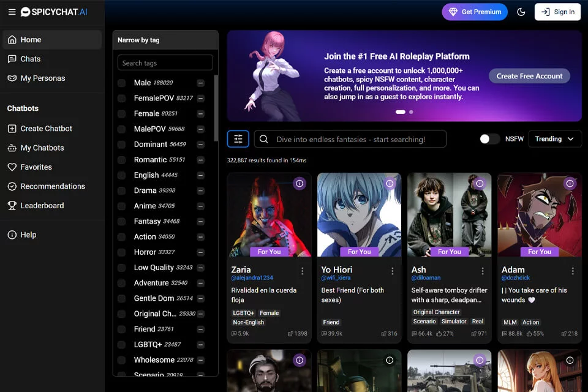The image size is (588, 392).
Task: Go to Home in sidebar
Action: 52,40
